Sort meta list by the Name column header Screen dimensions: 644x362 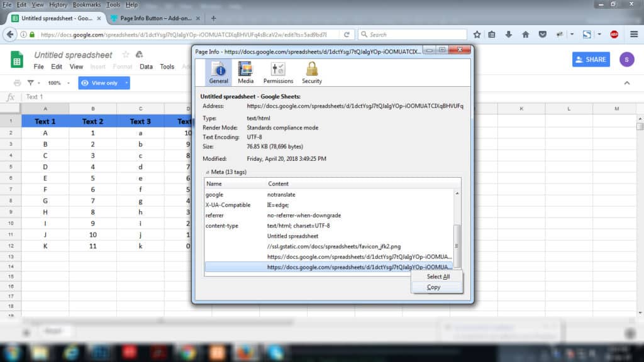235,184
